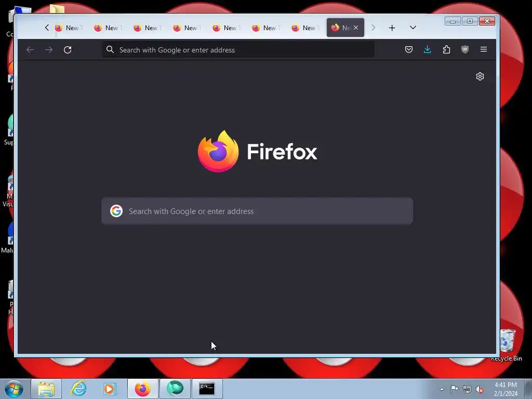The height and width of the screenshot is (399, 532).
Task: Click the muted volume tray icon
Action: pos(480,389)
